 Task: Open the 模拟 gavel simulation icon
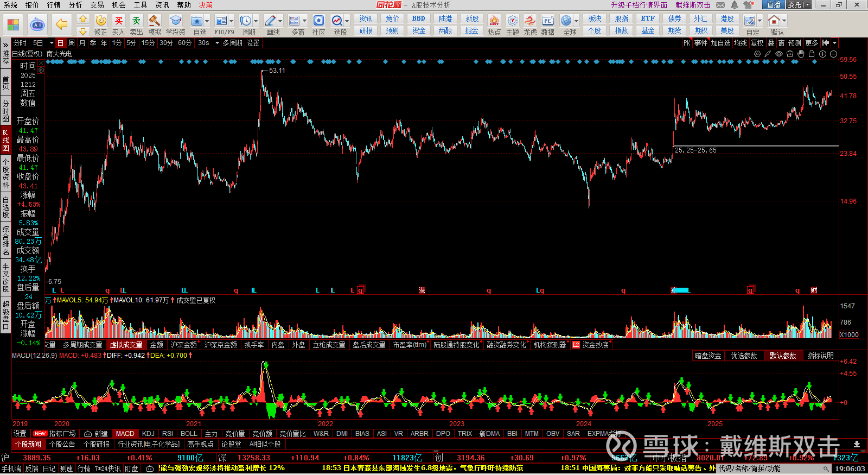coord(155,21)
